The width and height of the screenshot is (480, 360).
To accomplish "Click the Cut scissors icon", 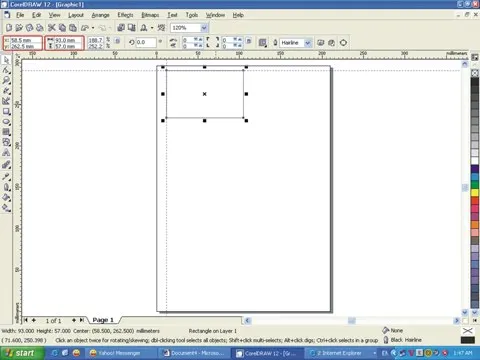I will click(52, 28).
